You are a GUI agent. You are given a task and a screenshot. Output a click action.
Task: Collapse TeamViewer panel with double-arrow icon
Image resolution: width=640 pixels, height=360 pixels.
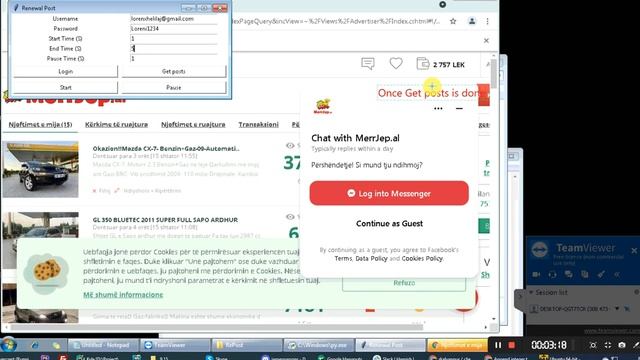point(617,274)
